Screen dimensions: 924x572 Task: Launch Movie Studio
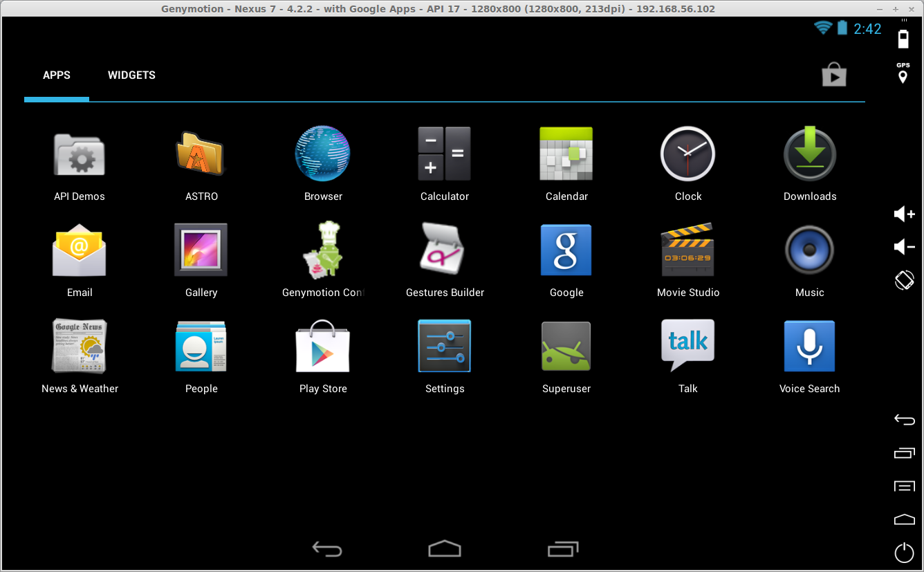click(688, 250)
